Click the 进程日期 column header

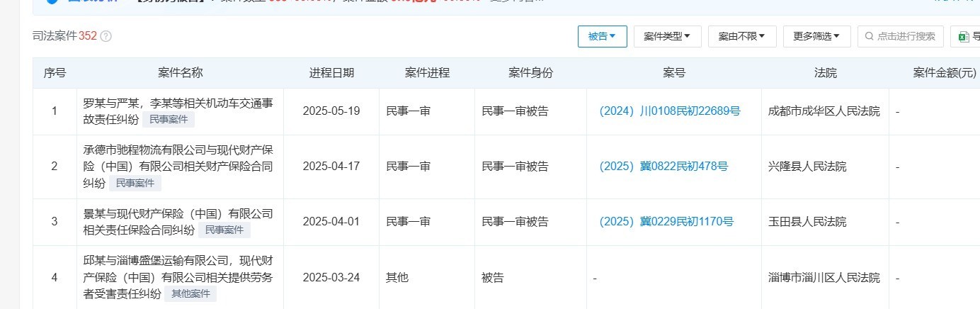331,72
